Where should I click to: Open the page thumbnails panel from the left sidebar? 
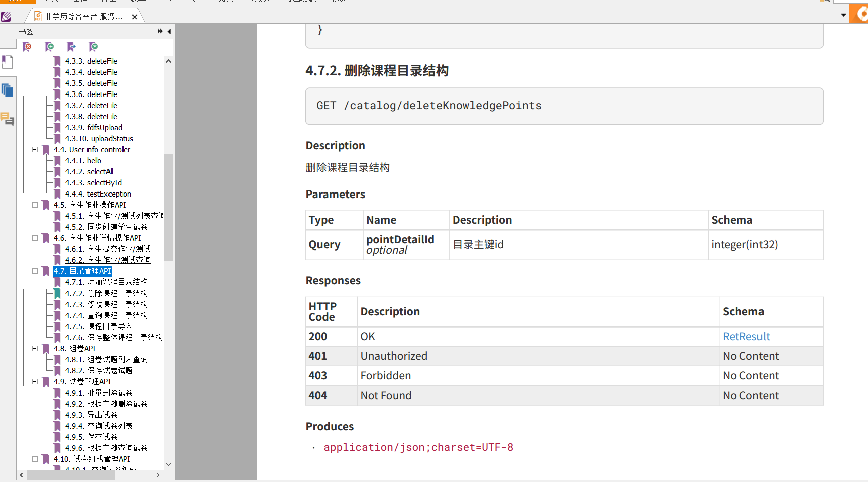(8, 90)
